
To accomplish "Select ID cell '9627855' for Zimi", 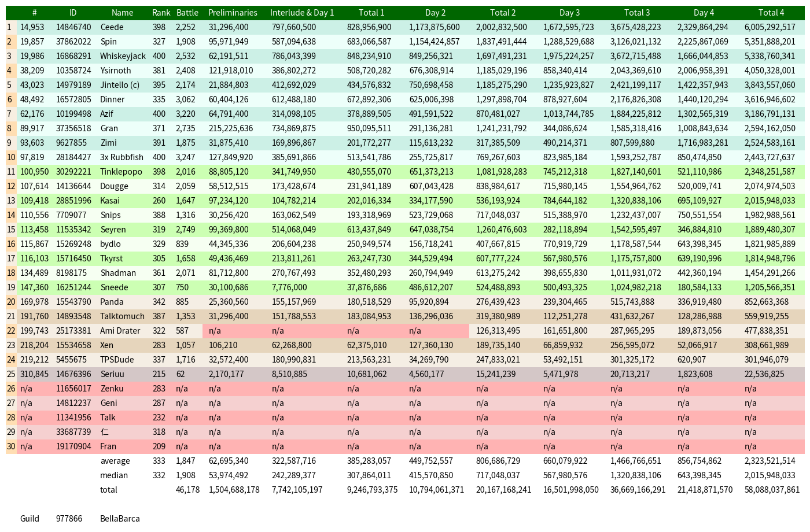I will 71,143.
